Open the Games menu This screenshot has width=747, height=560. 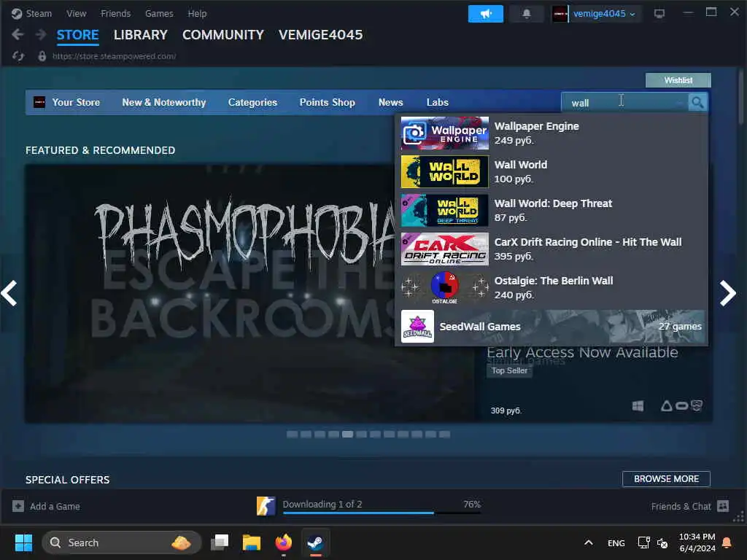(x=159, y=13)
